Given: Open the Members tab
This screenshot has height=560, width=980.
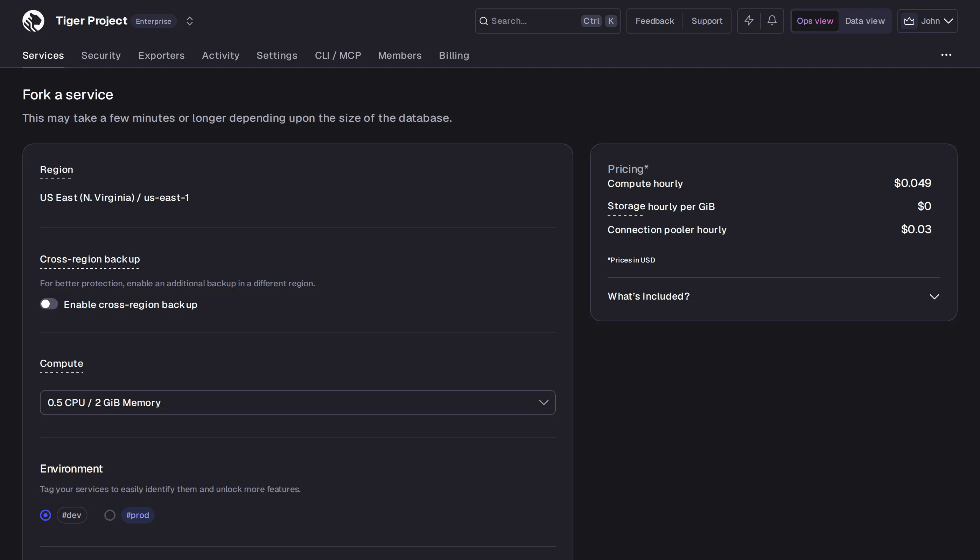Looking at the screenshot, I should [400, 55].
